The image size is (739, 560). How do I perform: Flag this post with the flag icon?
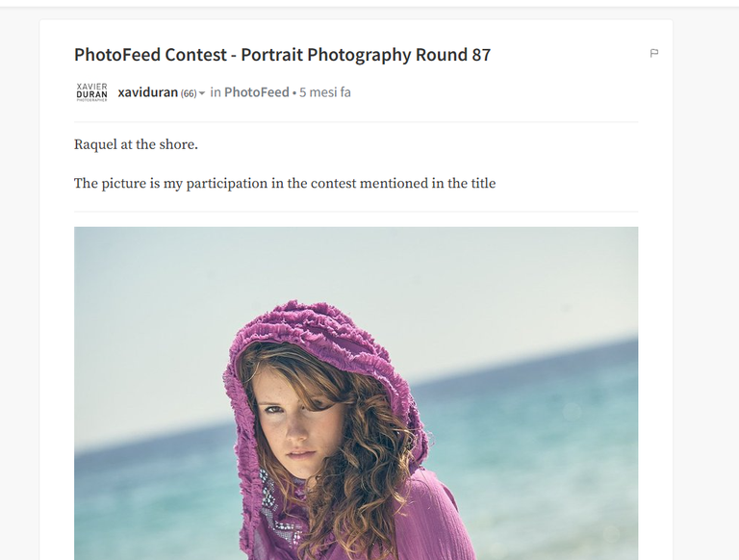coord(653,53)
